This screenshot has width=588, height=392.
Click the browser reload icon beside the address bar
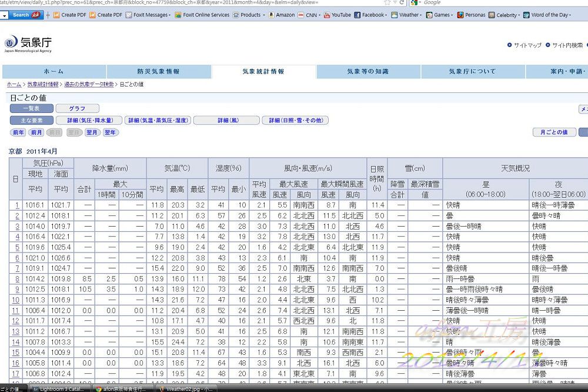click(x=400, y=2)
